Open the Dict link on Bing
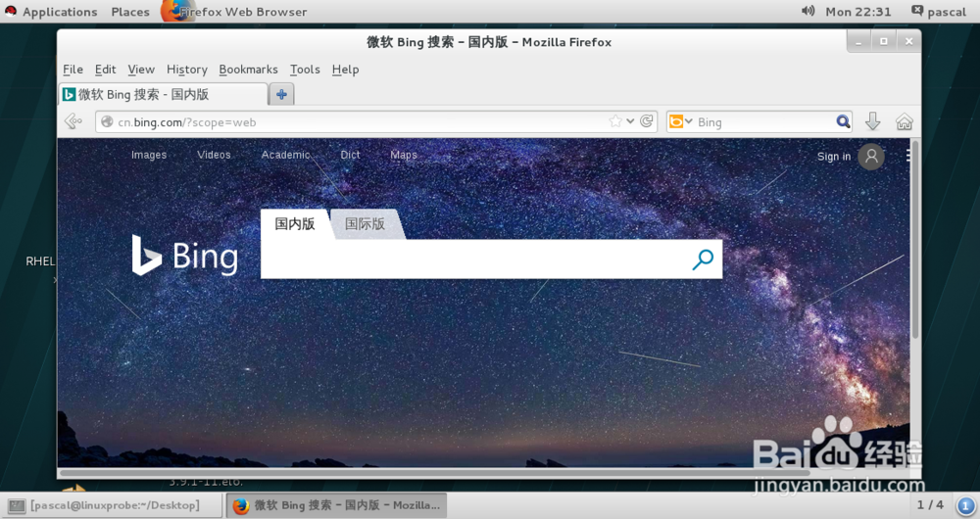Image resolution: width=980 pixels, height=519 pixels. point(350,155)
